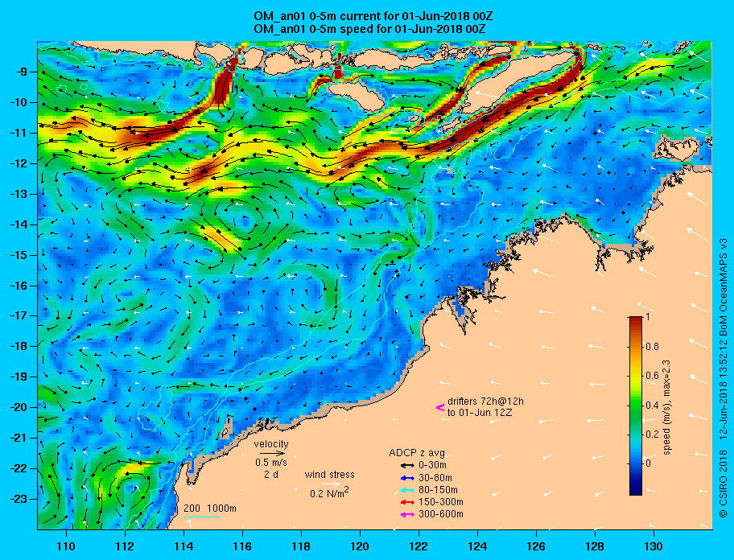This screenshot has width=734, height=560.
Task: Click longitude axis label '122'
Action: 419,546
